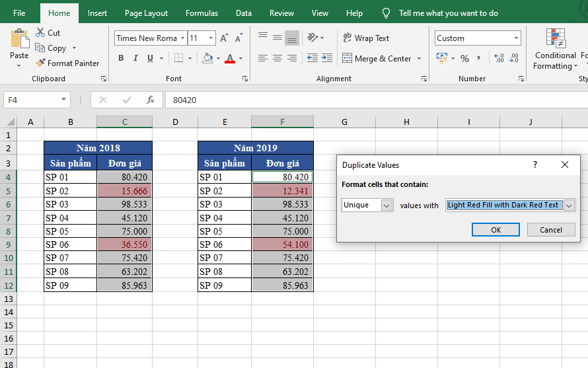The height and width of the screenshot is (368, 588).
Task: Open the font size dropdown
Action: [x=211, y=38]
